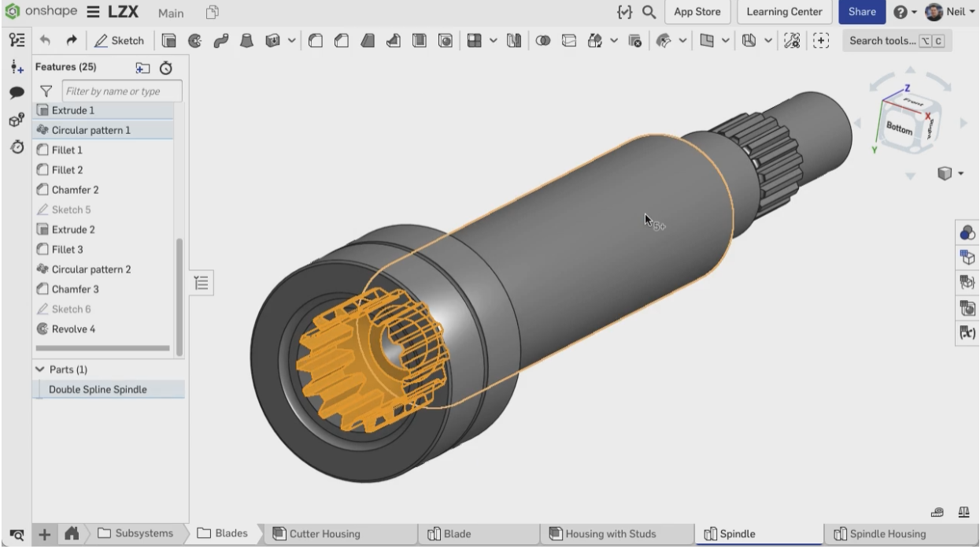Toggle the Appearance panel on right edge
Screen dimensions: 980x549
point(967,233)
